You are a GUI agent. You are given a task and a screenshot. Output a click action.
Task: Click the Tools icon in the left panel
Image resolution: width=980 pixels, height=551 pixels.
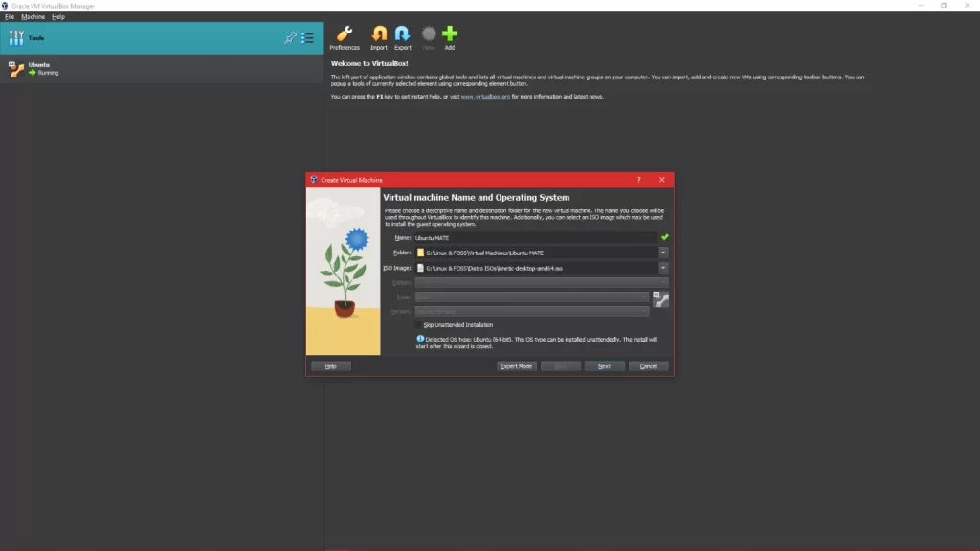(x=16, y=38)
